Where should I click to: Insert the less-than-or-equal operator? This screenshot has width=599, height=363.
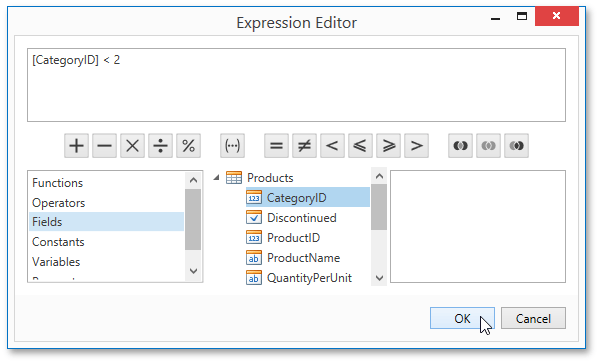(x=360, y=146)
